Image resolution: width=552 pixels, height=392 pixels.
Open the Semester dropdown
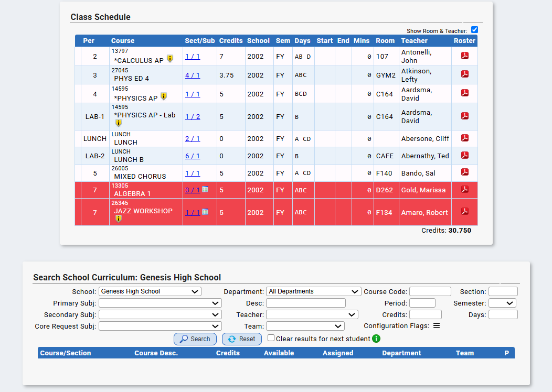502,303
